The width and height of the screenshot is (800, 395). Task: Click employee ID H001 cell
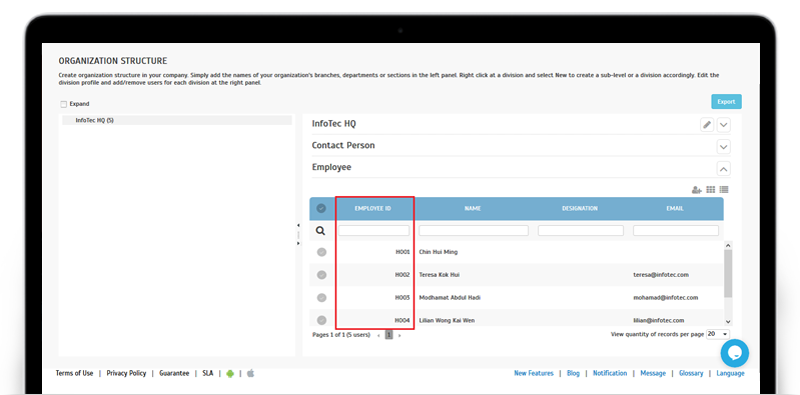tap(403, 252)
